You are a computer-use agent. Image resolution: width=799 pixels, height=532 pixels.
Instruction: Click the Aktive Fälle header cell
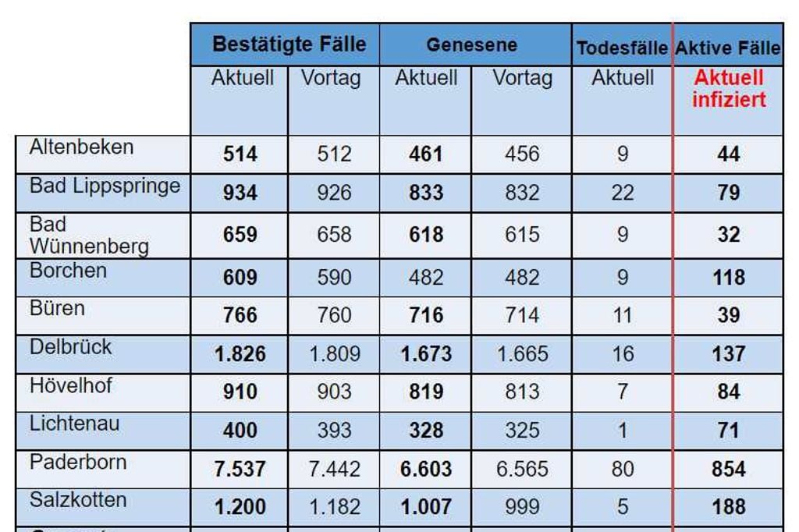click(728, 48)
